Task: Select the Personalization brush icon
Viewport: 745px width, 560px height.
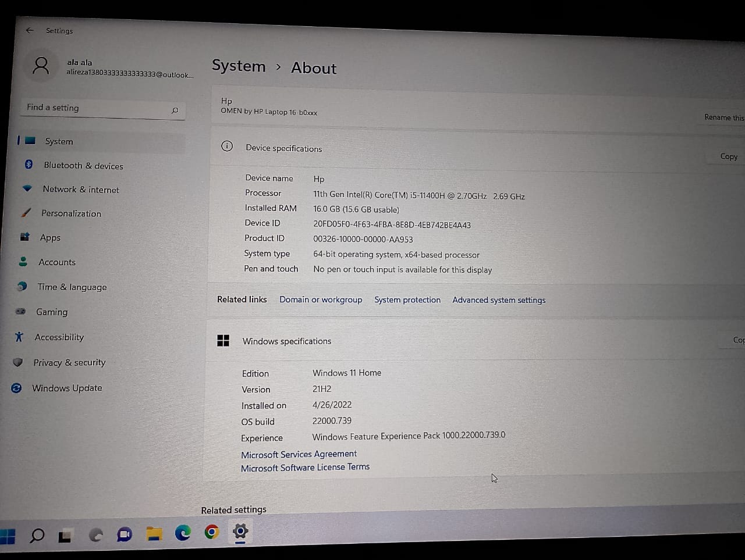Action: tap(26, 213)
